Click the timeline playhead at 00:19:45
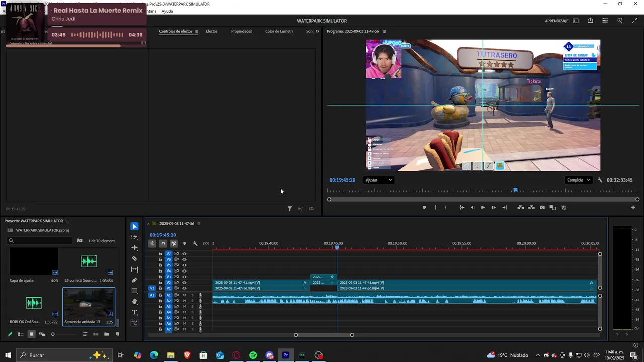644x362 pixels. click(x=337, y=247)
